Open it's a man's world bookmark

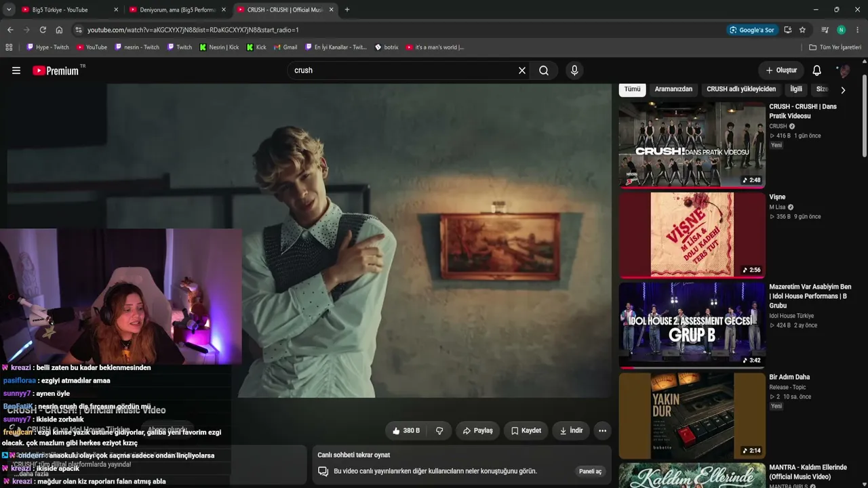click(x=435, y=47)
